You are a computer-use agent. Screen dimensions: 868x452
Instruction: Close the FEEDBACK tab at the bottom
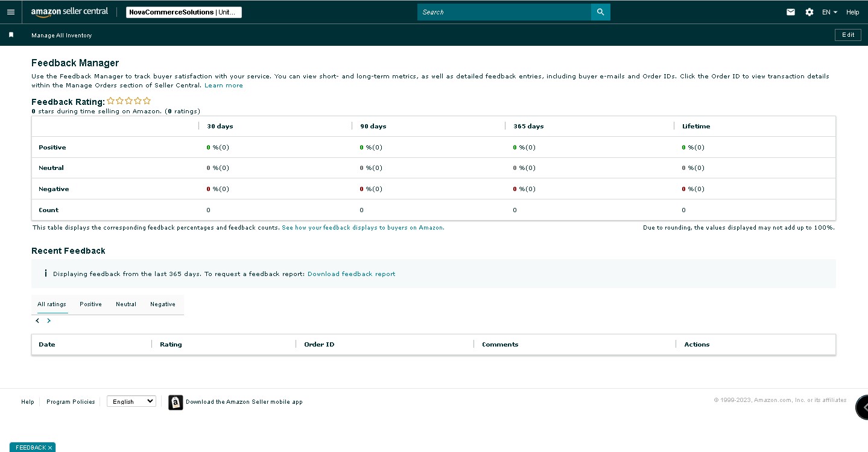point(50,448)
